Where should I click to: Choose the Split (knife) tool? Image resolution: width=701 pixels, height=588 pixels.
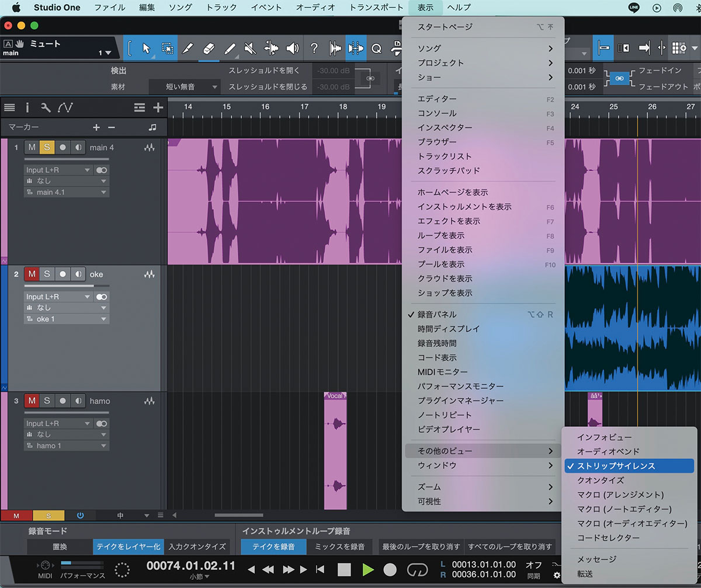(188, 48)
